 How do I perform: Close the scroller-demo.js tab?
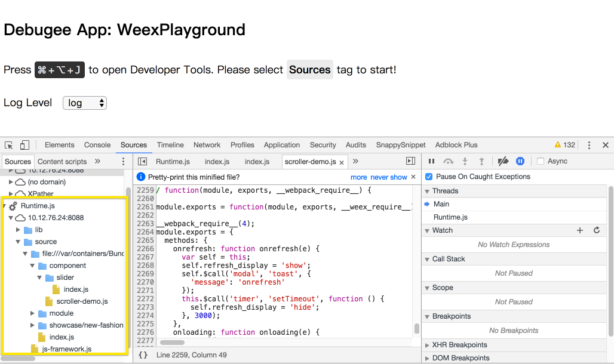tap(342, 162)
